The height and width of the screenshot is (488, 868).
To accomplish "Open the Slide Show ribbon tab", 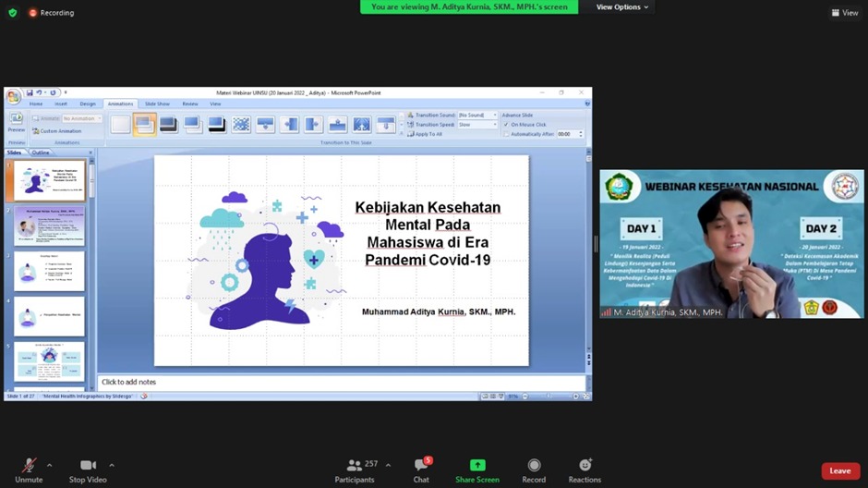I will click(157, 104).
